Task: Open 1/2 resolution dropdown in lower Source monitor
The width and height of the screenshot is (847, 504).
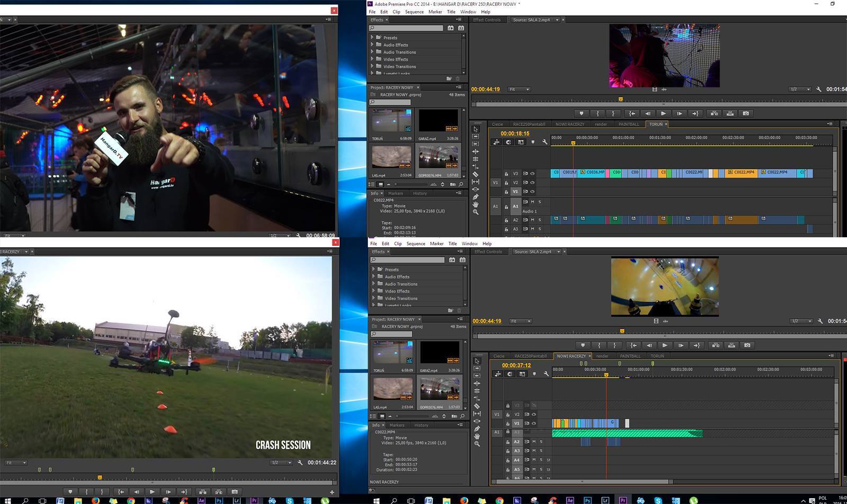Action: pyautogui.click(x=801, y=321)
